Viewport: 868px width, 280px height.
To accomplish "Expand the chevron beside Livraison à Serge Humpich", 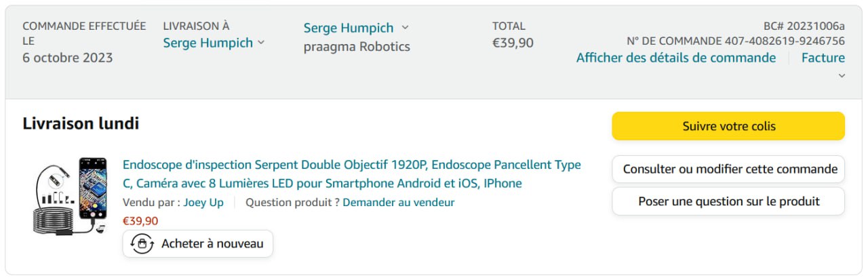I will tap(261, 43).
